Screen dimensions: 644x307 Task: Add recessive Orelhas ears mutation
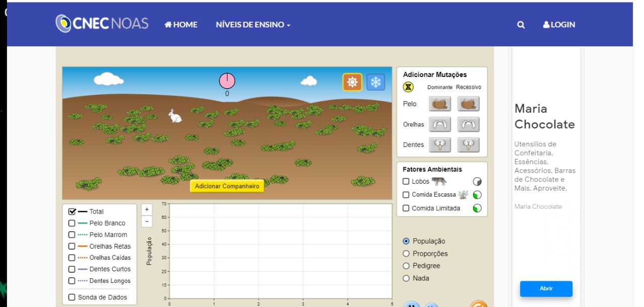tap(468, 124)
